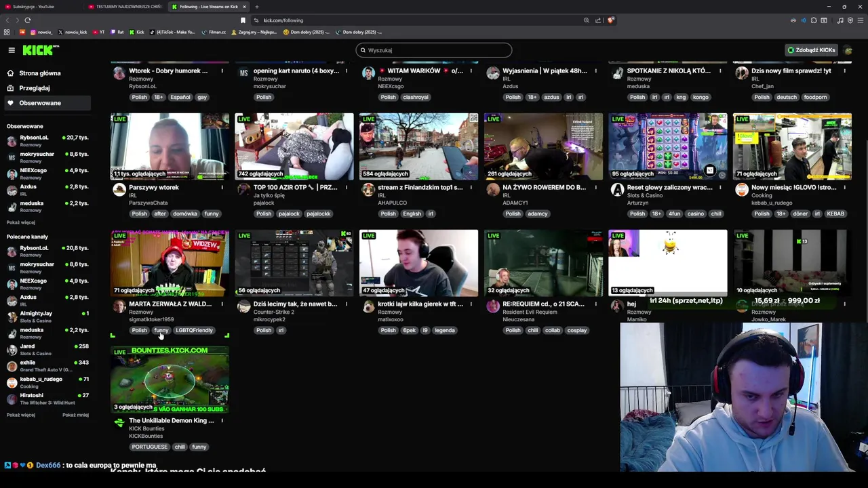Screen dimensions: 868x488
Task: Open options menu for Parszywy wtorek
Action: tap(222, 188)
